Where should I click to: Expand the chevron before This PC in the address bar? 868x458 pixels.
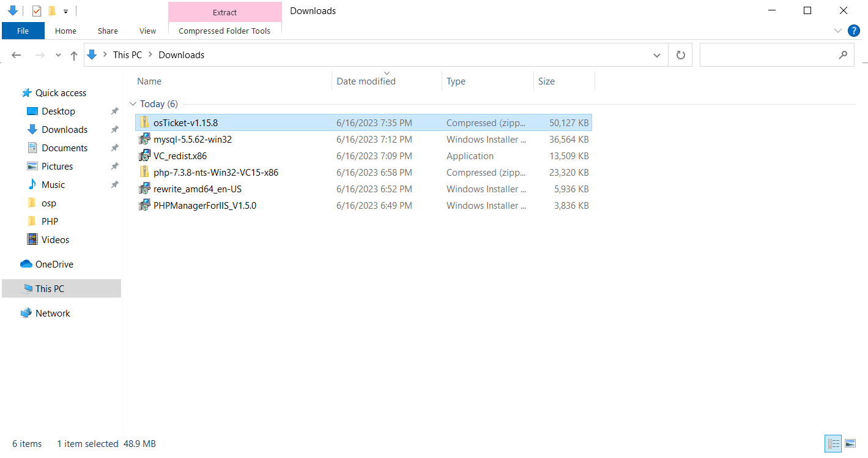(x=105, y=54)
